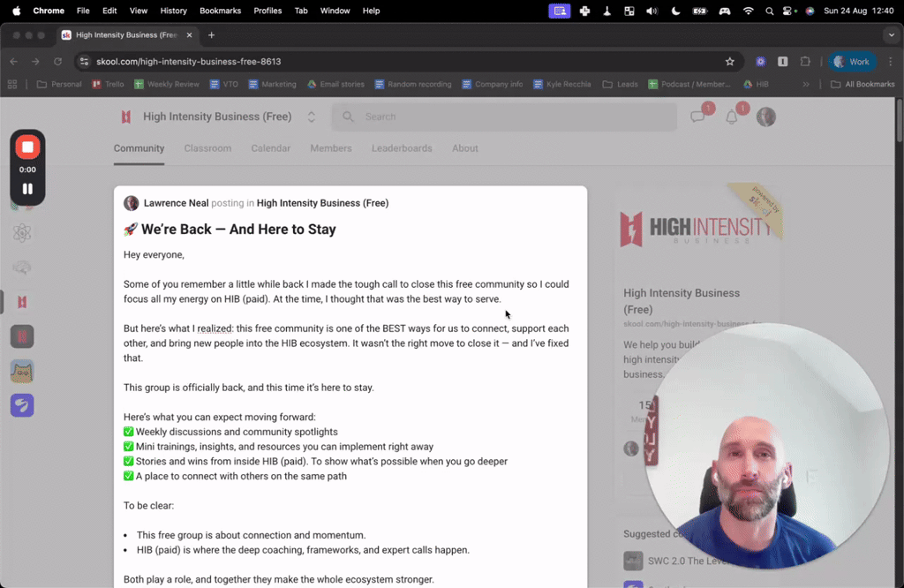This screenshot has height=588, width=904.
Task: Open the Work profile button
Action: 852,62
